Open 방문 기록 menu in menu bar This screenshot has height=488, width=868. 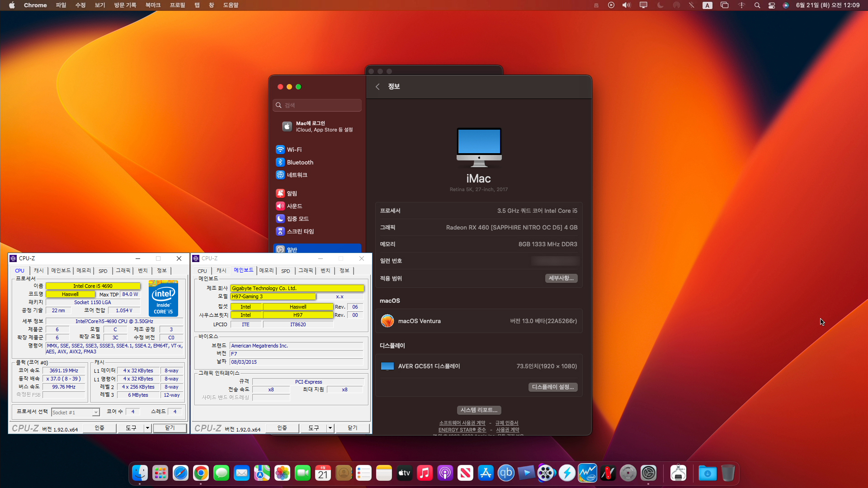(125, 5)
